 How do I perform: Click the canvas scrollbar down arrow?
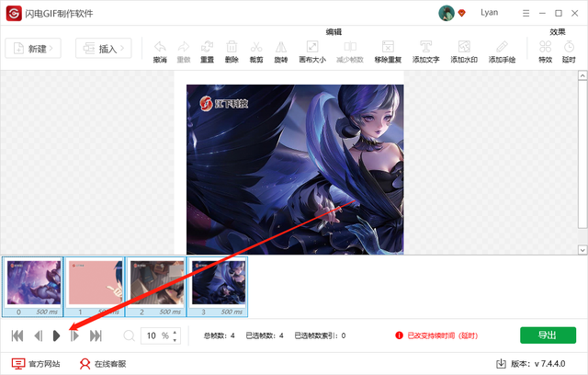582,250
